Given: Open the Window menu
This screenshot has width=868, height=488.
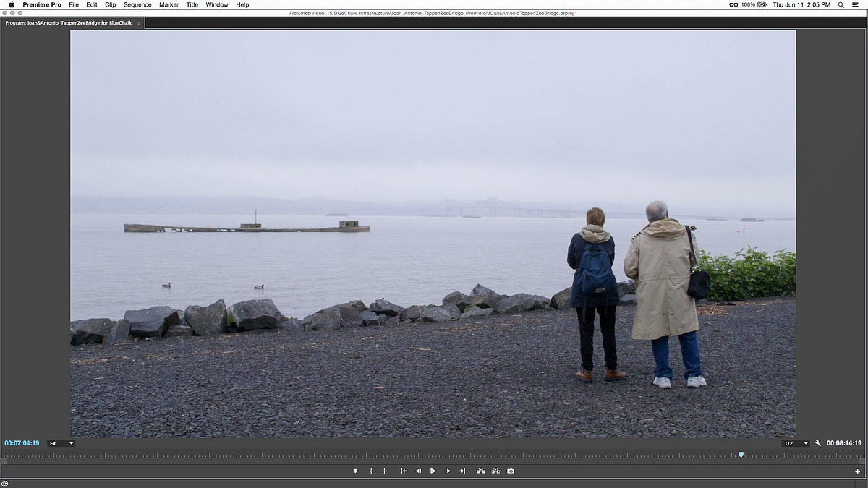Looking at the screenshot, I should 217,4.
